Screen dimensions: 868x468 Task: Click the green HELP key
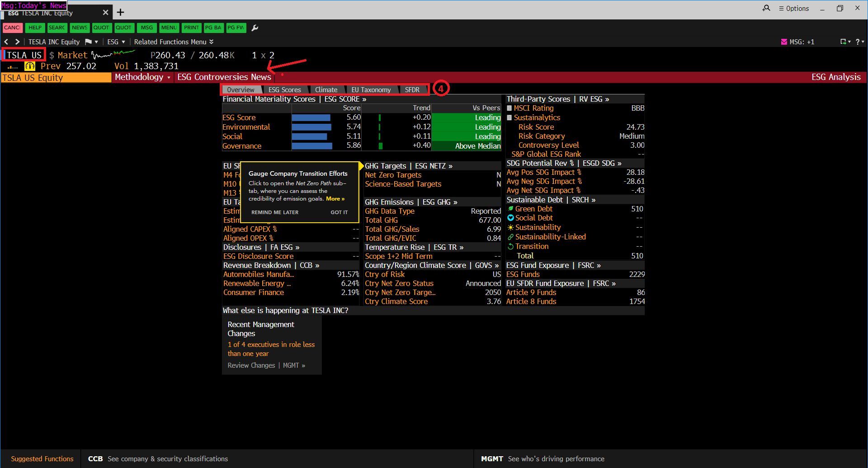(35, 28)
